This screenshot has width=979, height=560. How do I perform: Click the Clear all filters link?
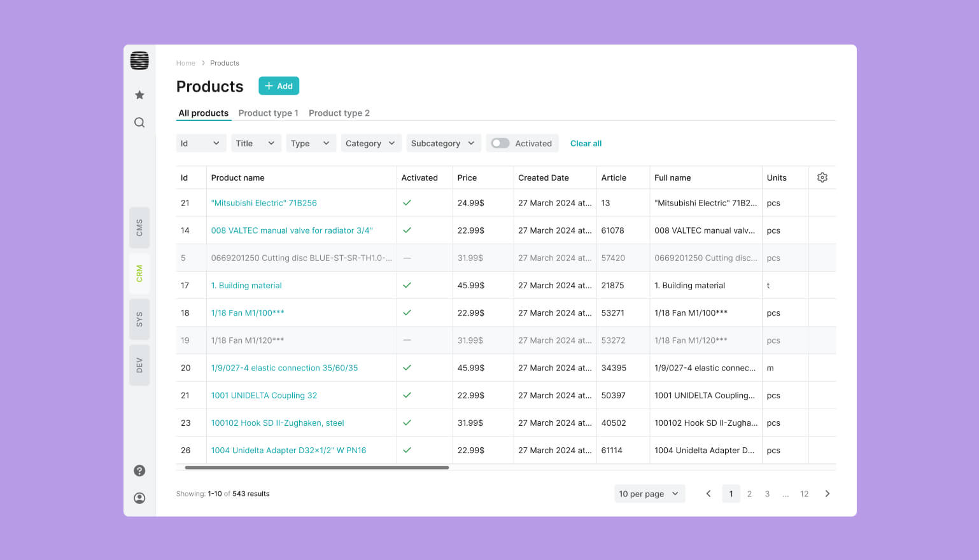[586, 143]
